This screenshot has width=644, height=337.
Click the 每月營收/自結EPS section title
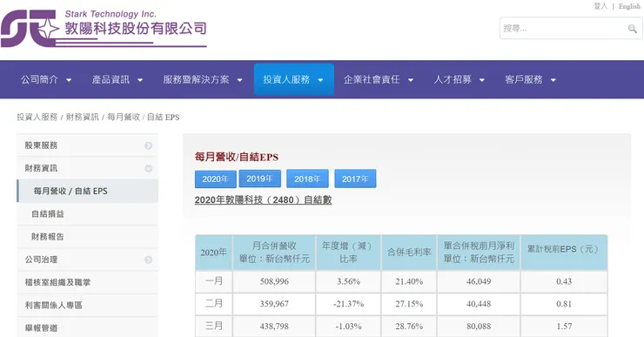point(237,157)
